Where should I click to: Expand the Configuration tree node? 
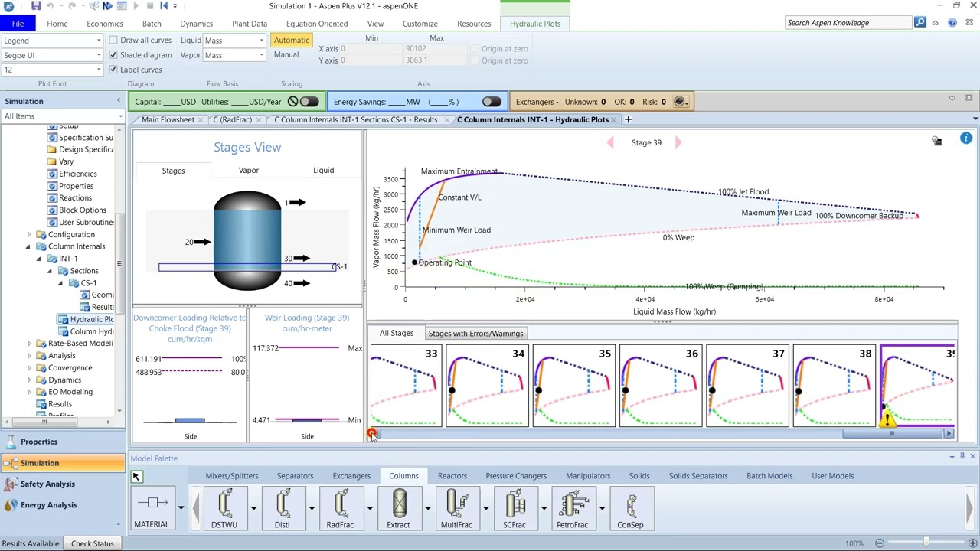(29, 234)
